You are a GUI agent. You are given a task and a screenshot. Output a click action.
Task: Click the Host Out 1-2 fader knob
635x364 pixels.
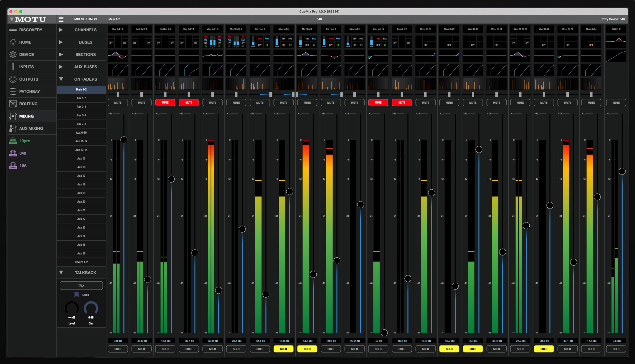tap(124, 140)
